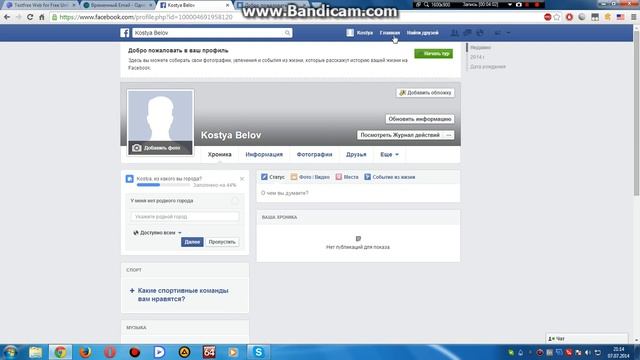
Task: Click the browser home icon
Action: point(41,17)
